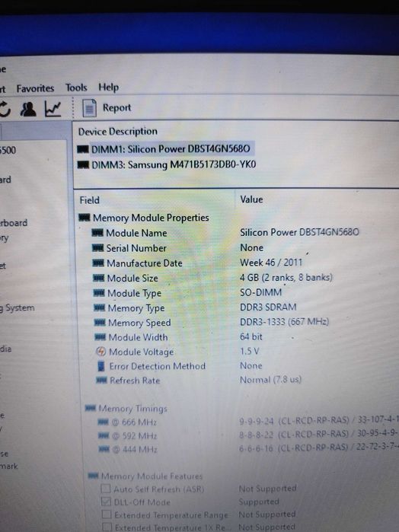Select value DDR3 SDRAM

(x=268, y=307)
